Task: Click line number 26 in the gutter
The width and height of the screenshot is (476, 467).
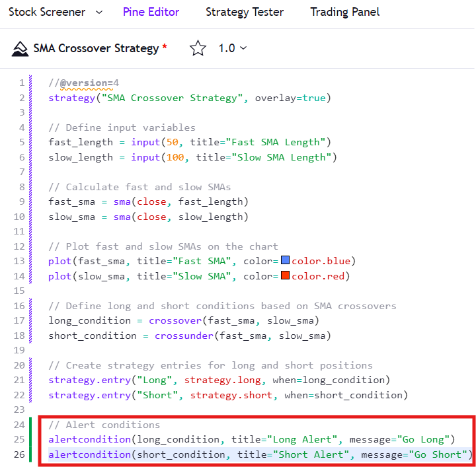Action: (x=19, y=455)
